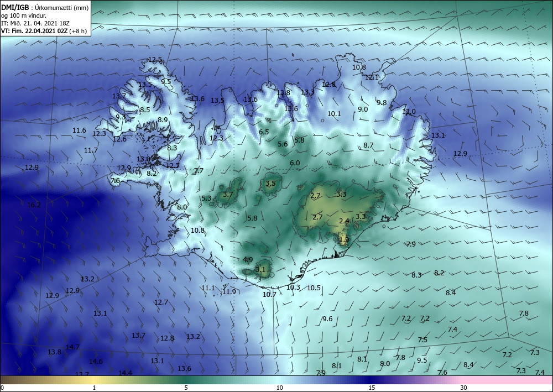Viewport: 553px width, 392px height.
Task: Click the 14.6 value on the map
Action: pos(96,362)
